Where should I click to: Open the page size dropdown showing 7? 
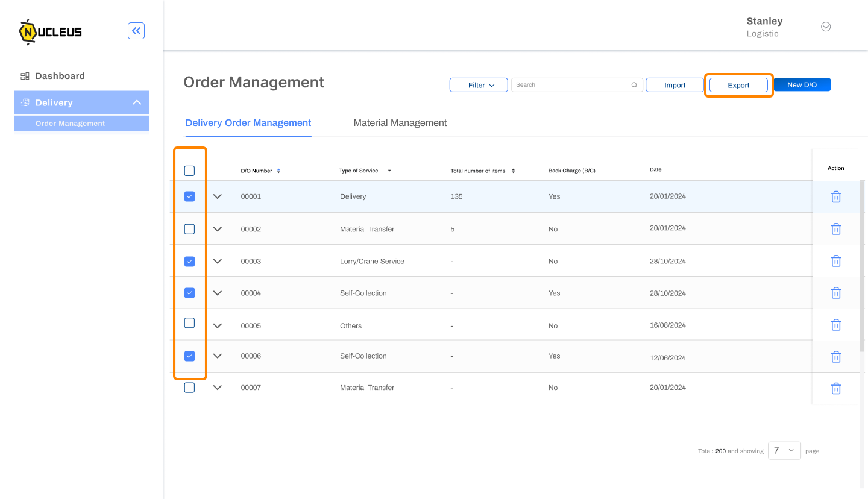coord(784,451)
